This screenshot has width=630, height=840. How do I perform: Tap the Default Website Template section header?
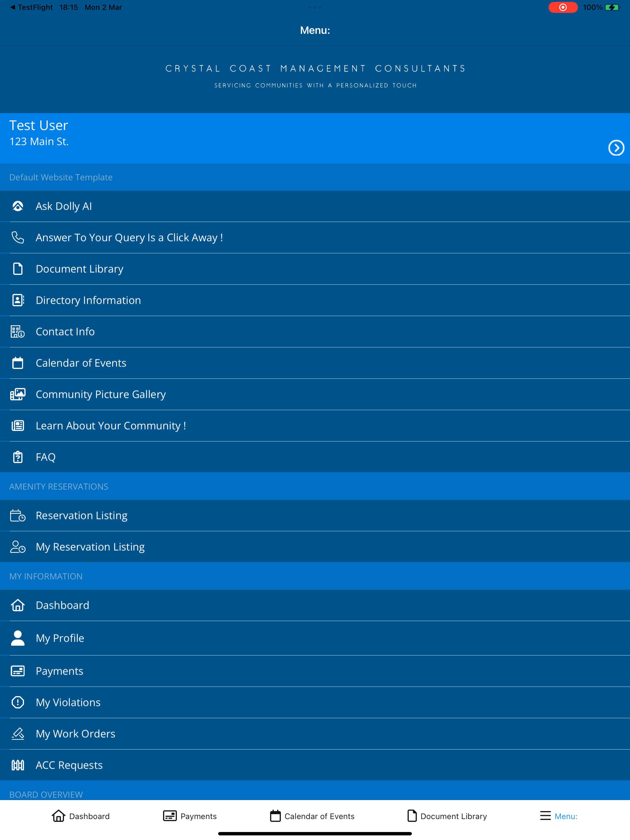point(315,177)
